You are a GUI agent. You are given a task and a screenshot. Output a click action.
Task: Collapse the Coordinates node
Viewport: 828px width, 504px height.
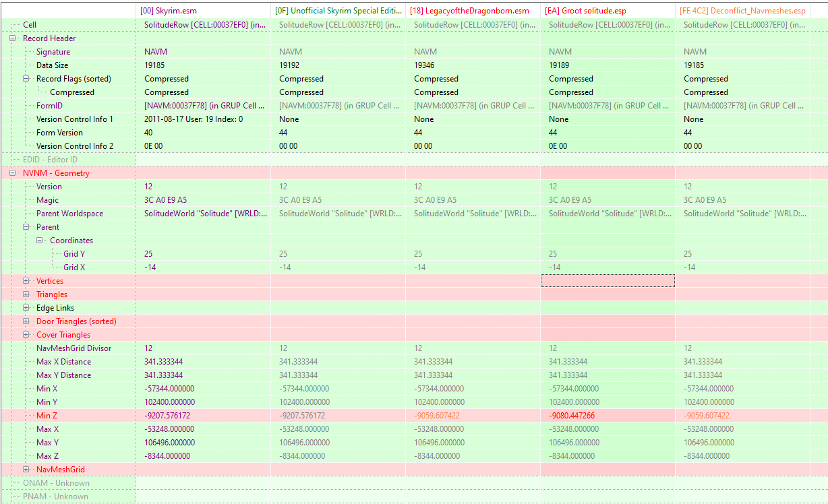pyautogui.click(x=40, y=241)
